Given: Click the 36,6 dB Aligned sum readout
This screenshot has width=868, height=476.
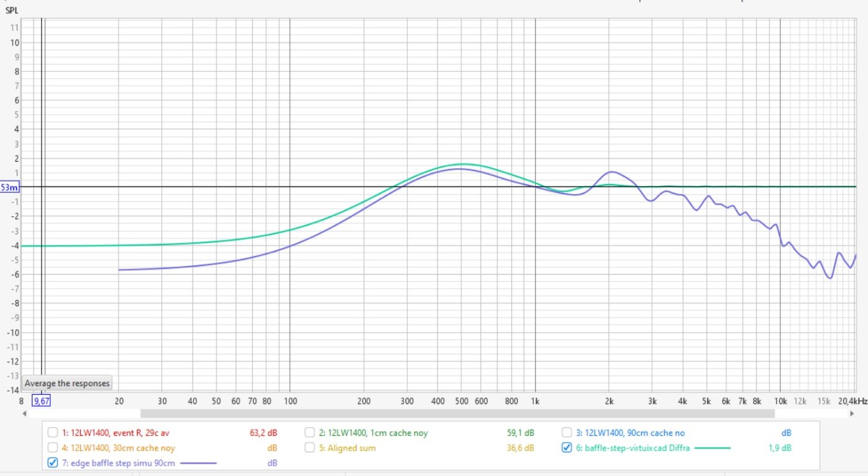Looking at the screenshot, I should click(521, 447).
